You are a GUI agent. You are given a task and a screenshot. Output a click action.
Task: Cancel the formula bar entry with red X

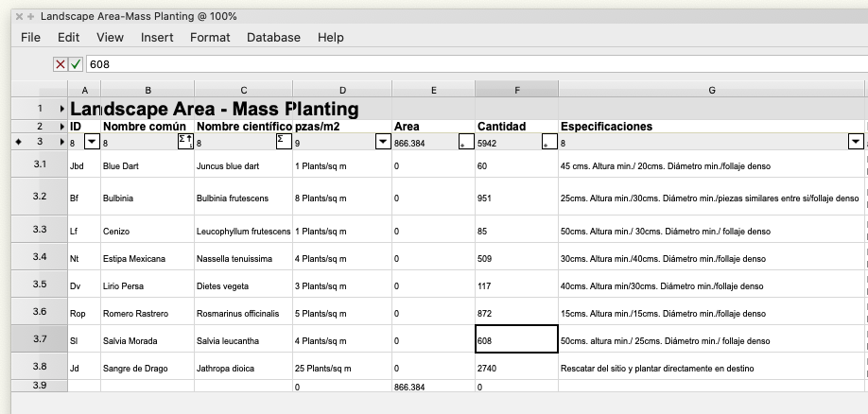click(x=61, y=64)
